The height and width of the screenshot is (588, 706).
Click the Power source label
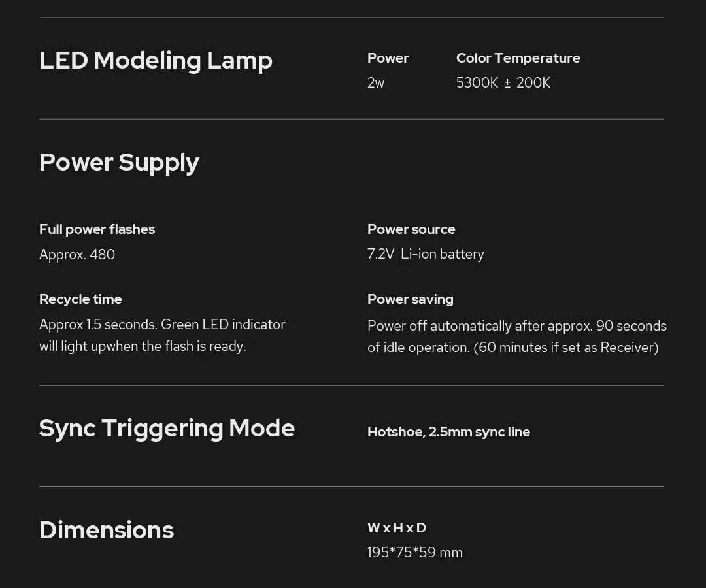click(x=411, y=229)
